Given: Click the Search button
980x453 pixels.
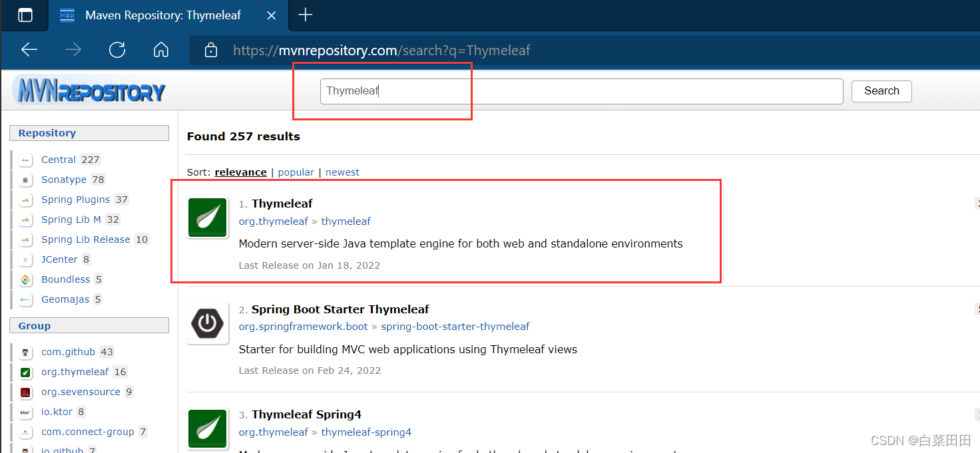Looking at the screenshot, I should pyautogui.click(x=881, y=91).
